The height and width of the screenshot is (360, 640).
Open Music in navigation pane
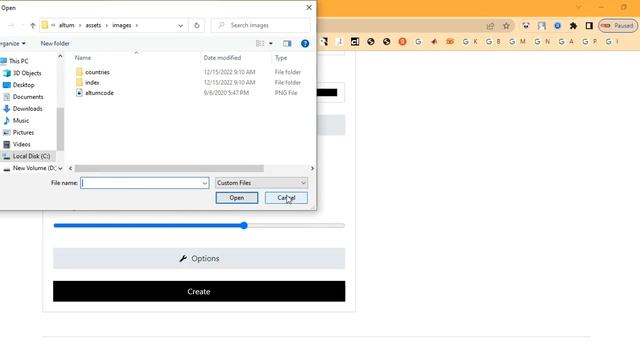coord(21,120)
